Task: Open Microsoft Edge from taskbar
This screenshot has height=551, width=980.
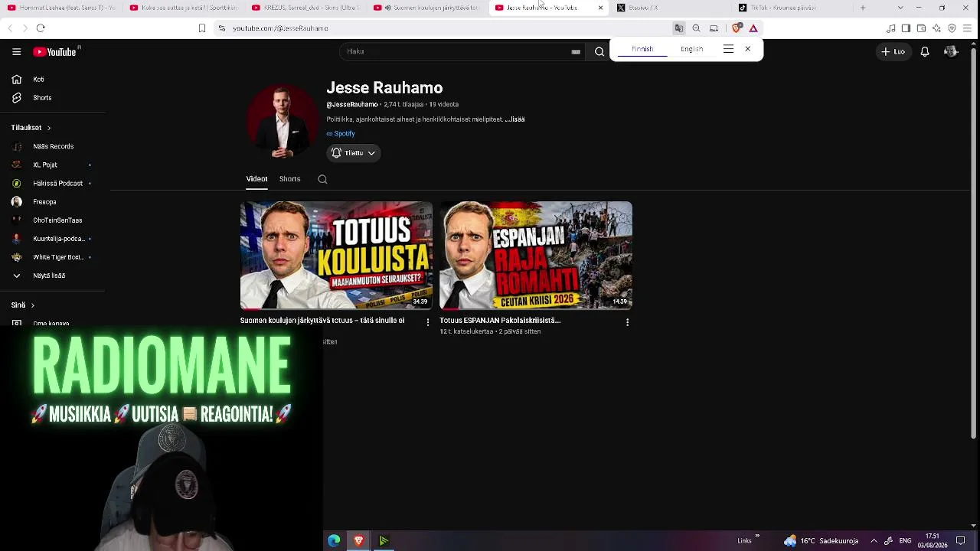Action: 334,541
